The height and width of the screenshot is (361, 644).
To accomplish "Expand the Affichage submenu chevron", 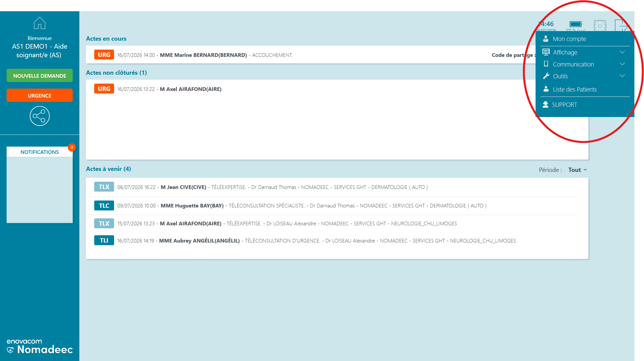I will (622, 52).
